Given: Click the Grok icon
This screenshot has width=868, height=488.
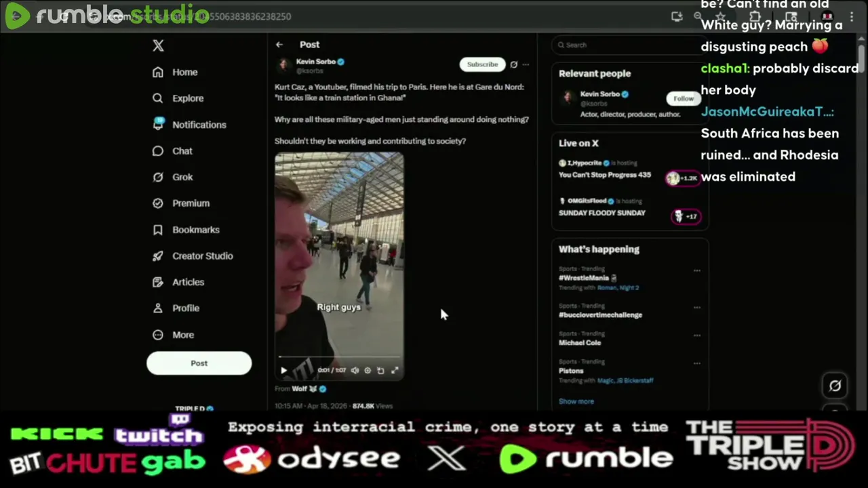Looking at the screenshot, I should pos(158,177).
